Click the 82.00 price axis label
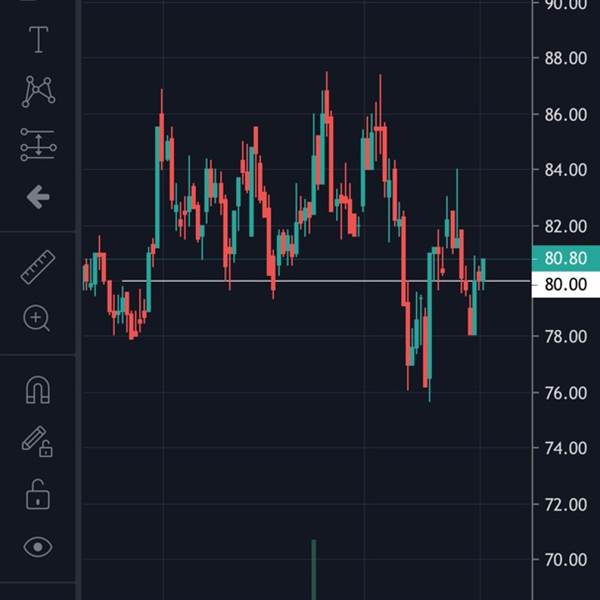Screen dimensions: 600x600 pyautogui.click(x=566, y=227)
